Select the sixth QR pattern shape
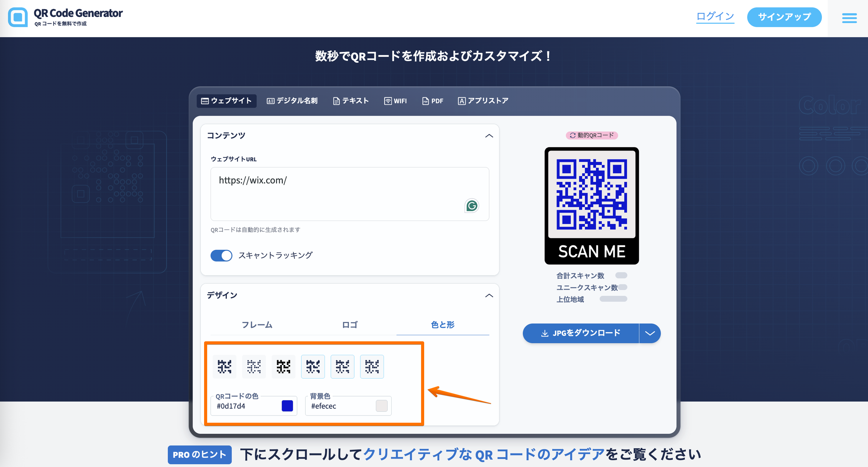868x467 pixels. point(372,367)
